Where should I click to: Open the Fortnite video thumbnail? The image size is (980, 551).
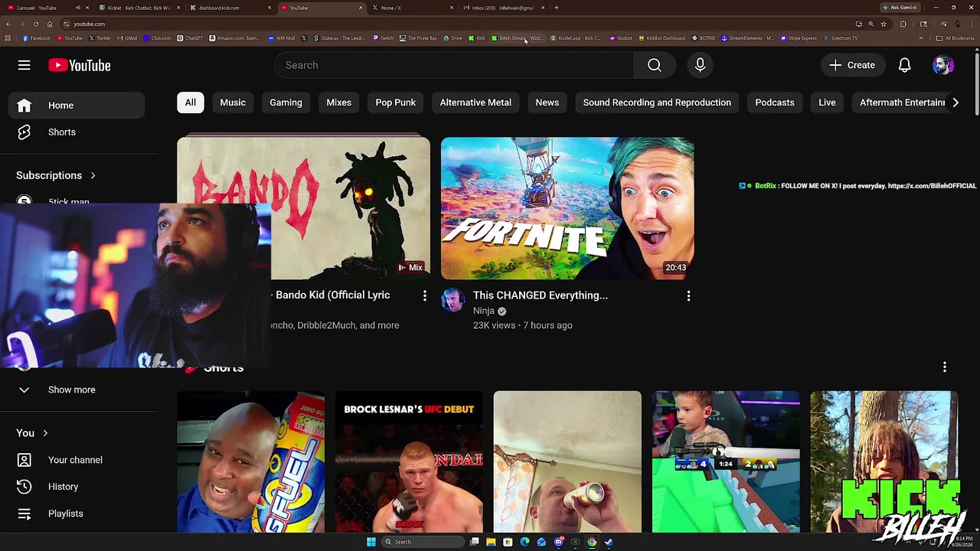click(567, 208)
